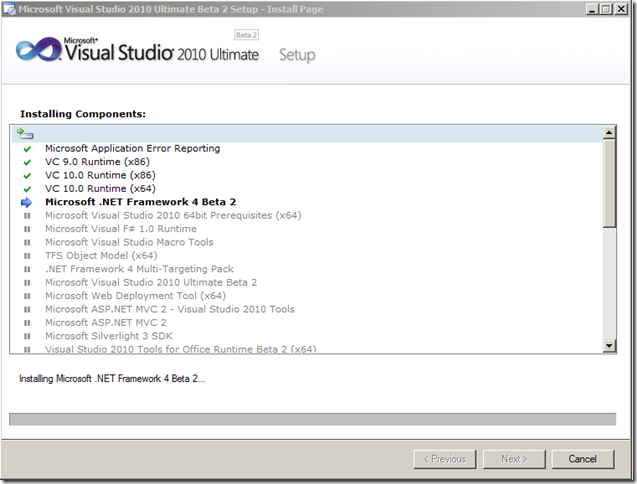Image resolution: width=637 pixels, height=484 pixels.
Task: Select Microsoft ASP.NET MVC 2 - Visual Studio 2010 Tools
Action: click(170, 309)
